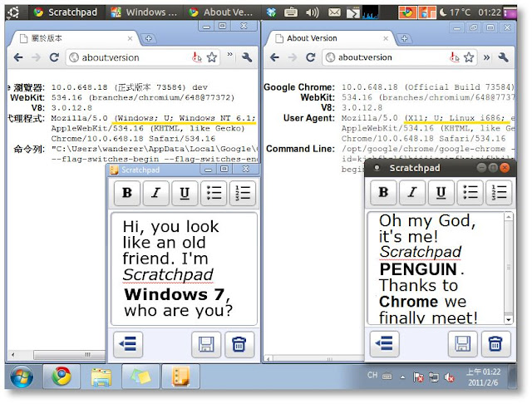Go forward in left Chrome window
Image resolution: width=532 pixels, height=404 pixels.
tap(36, 57)
